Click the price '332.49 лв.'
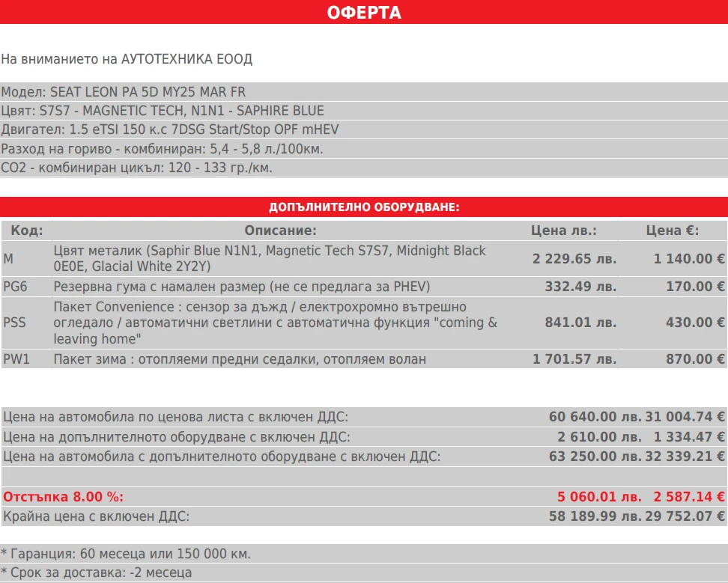This screenshot has width=728, height=583. 580,287
